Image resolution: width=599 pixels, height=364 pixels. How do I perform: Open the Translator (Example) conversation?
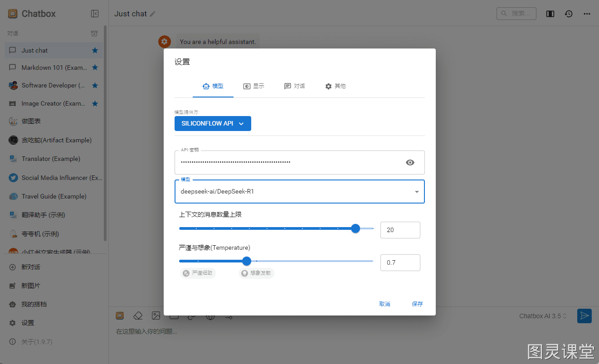click(54, 159)
